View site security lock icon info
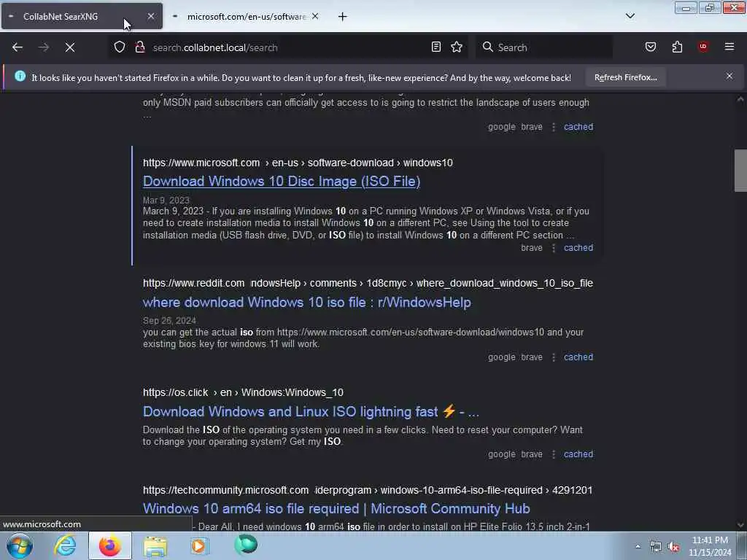The height and width of the screenshot is (560, 747). [x=140, y=47]
